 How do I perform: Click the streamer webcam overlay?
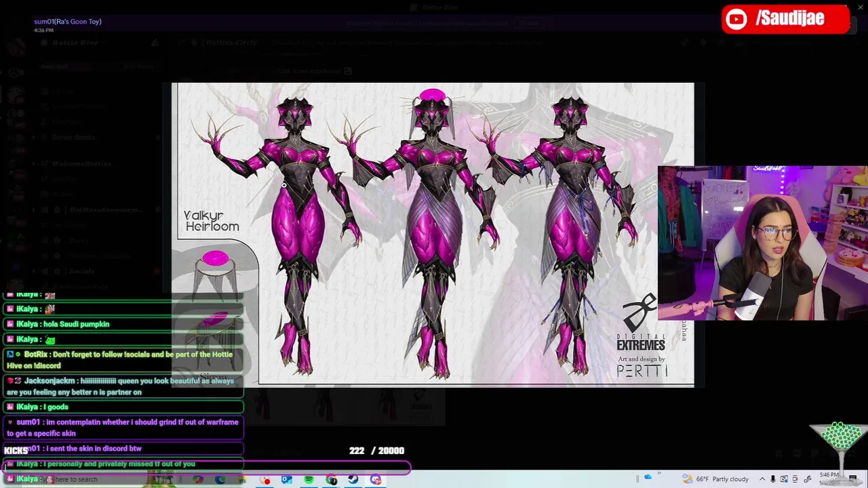point(762,243)
